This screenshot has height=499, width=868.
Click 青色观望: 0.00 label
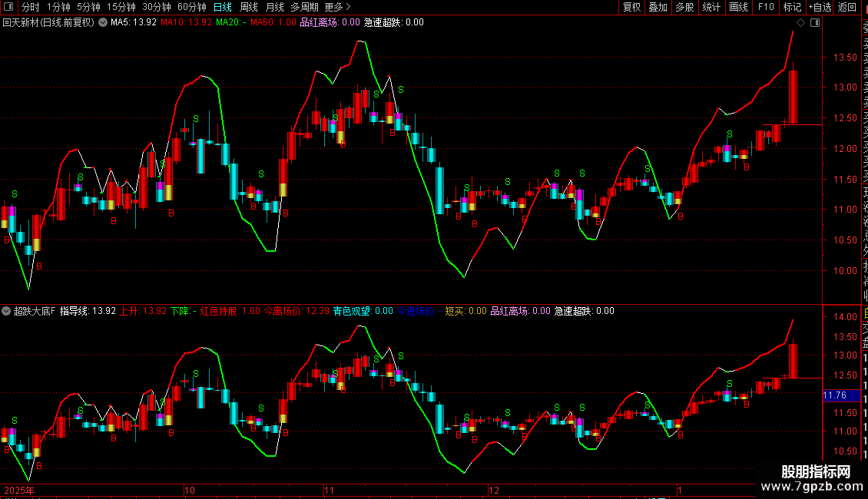pyautogui.click(x=363, y=311)
